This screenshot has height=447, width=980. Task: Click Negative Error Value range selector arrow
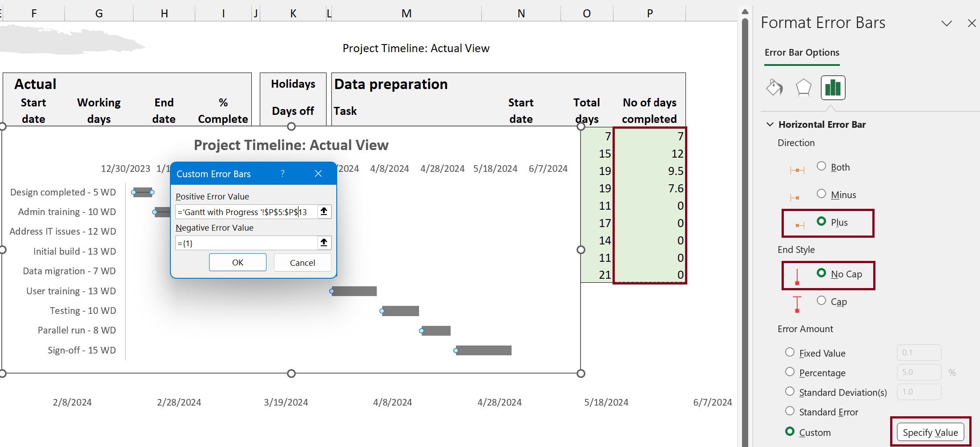click(324, 243)
